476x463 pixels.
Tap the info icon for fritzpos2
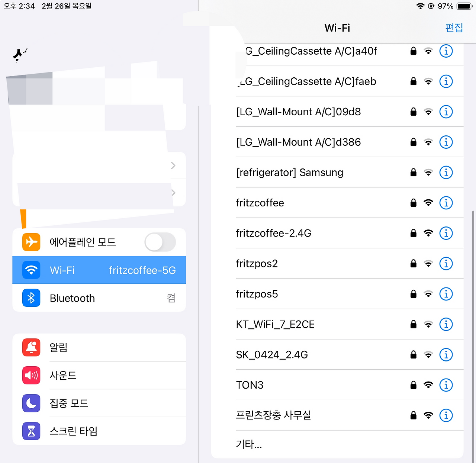coord(446,264)
